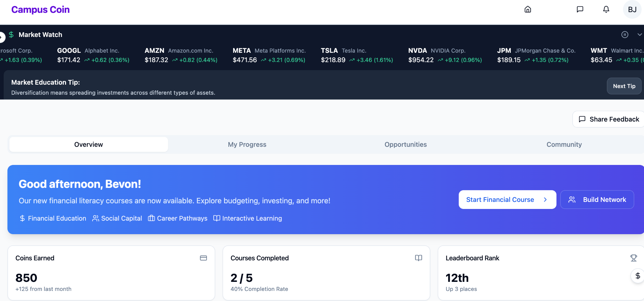Click the Build Network button
This screenshot has width=644, height=301.
597,200
